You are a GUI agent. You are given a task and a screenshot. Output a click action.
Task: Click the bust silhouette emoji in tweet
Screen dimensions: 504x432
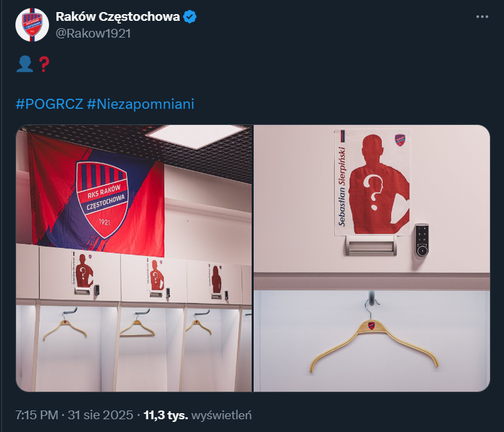click(25, 64)
